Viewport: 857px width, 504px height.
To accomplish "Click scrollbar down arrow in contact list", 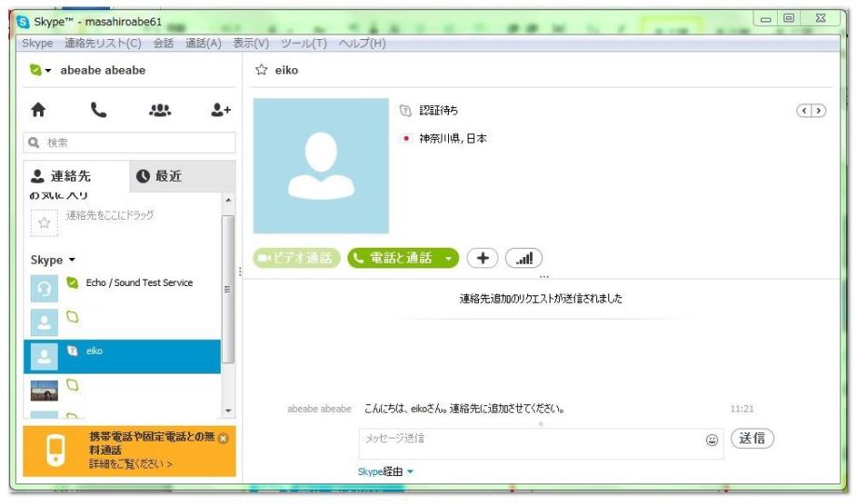I will tap(228, 411).
